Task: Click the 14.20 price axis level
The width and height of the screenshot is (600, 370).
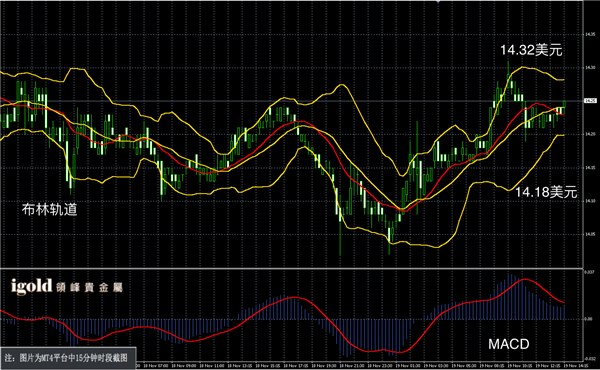Action: (x=590, y=134)
